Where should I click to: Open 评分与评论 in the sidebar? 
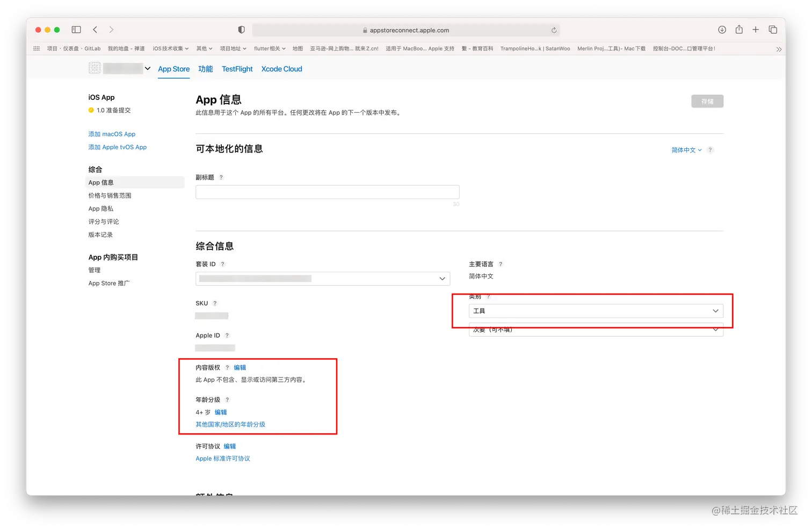104,222
